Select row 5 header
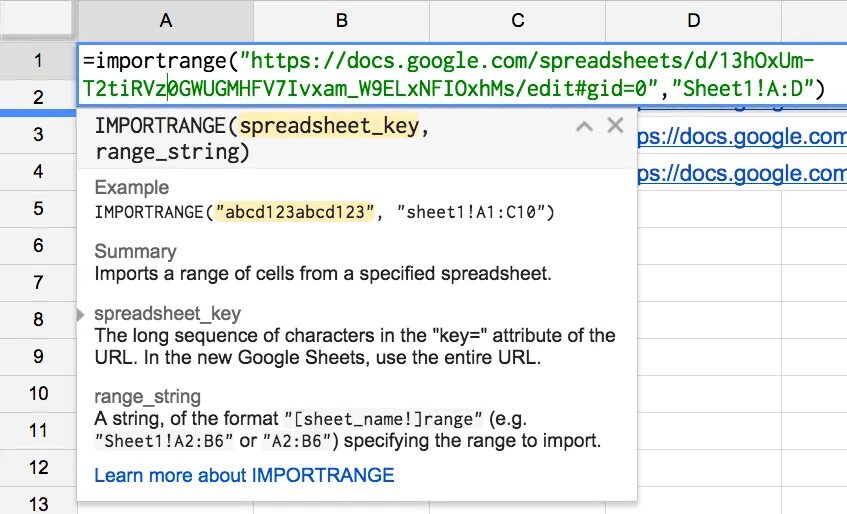The width and height of the screenshot is (847, 514). [38, 208]
